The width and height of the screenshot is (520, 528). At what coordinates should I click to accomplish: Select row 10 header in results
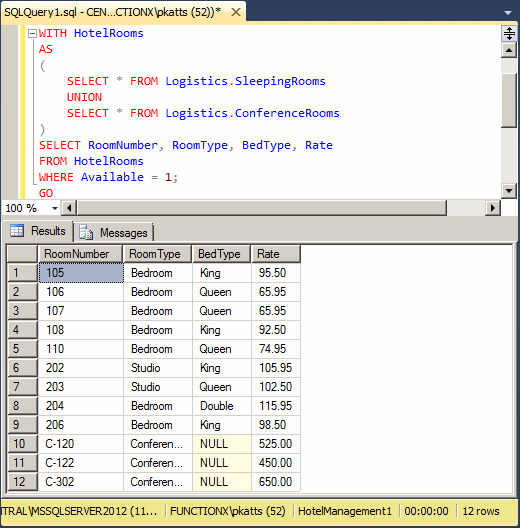pyautogui.click(x=22, y=444)
